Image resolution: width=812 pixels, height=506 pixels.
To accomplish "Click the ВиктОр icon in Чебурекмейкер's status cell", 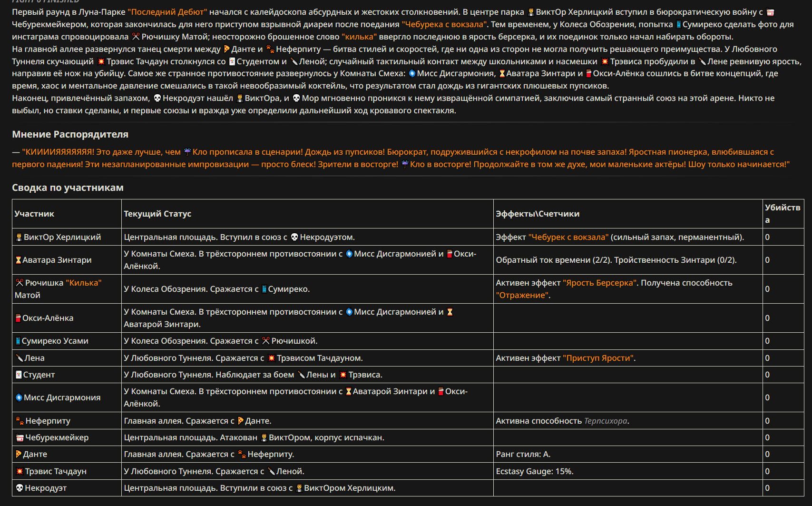I will 264,437.
